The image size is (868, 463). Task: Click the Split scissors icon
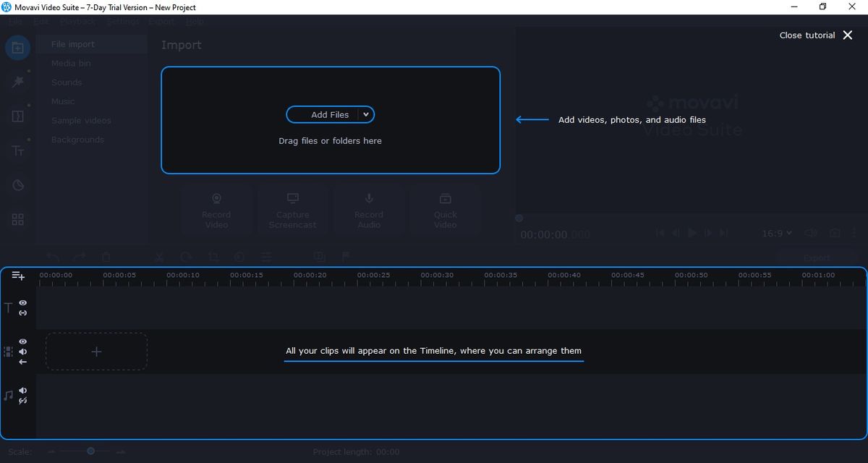[x=160, y=257]
